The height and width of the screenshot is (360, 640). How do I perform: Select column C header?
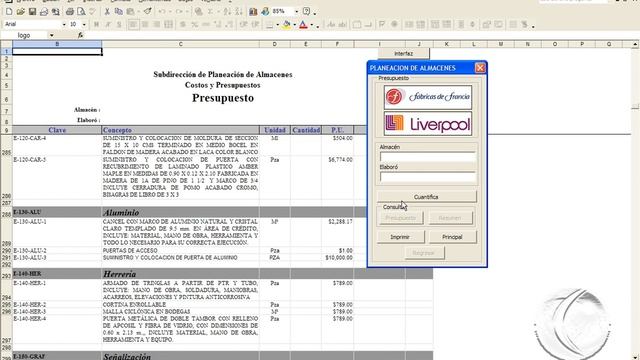pos(180,44)
